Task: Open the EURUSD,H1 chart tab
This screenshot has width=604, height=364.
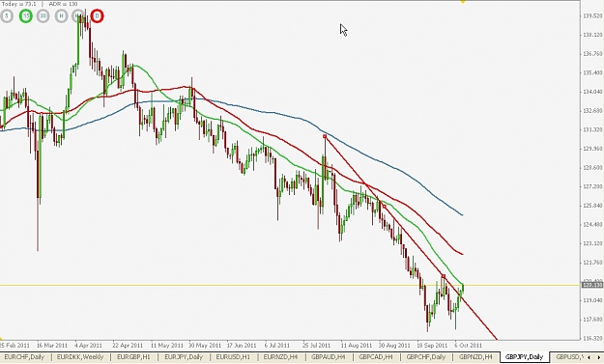Action: coord(233,357)
